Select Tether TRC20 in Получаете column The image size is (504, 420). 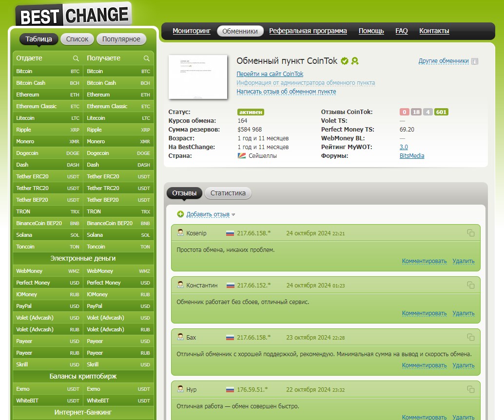click(118, 188)
